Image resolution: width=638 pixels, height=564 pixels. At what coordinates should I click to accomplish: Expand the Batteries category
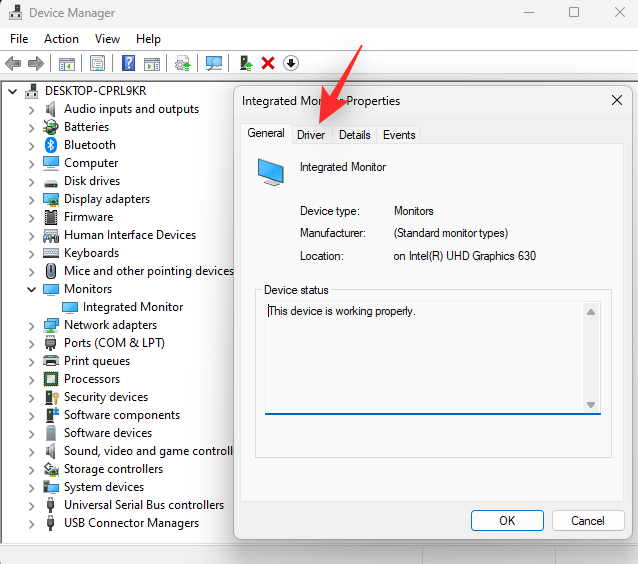coord(32,127)
